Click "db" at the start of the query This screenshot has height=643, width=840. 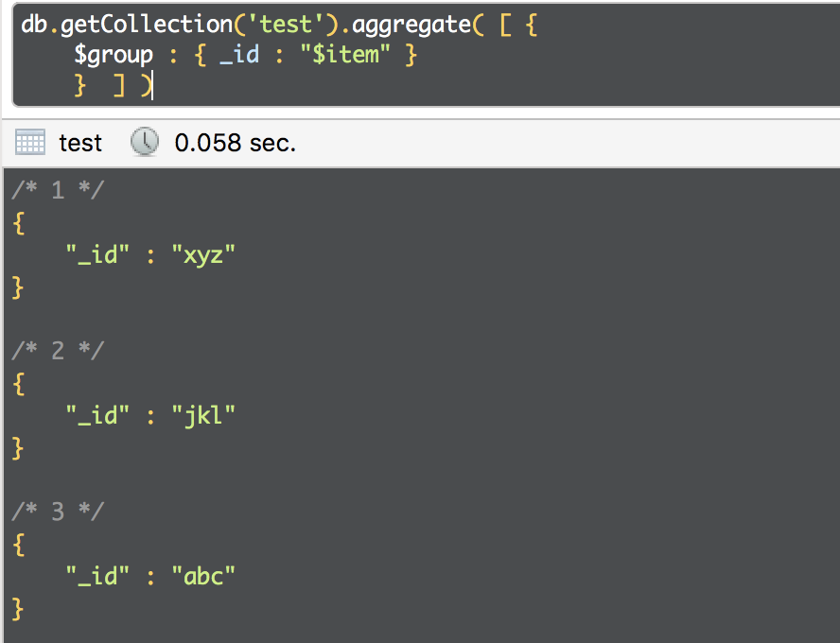[x=35, y=23]
